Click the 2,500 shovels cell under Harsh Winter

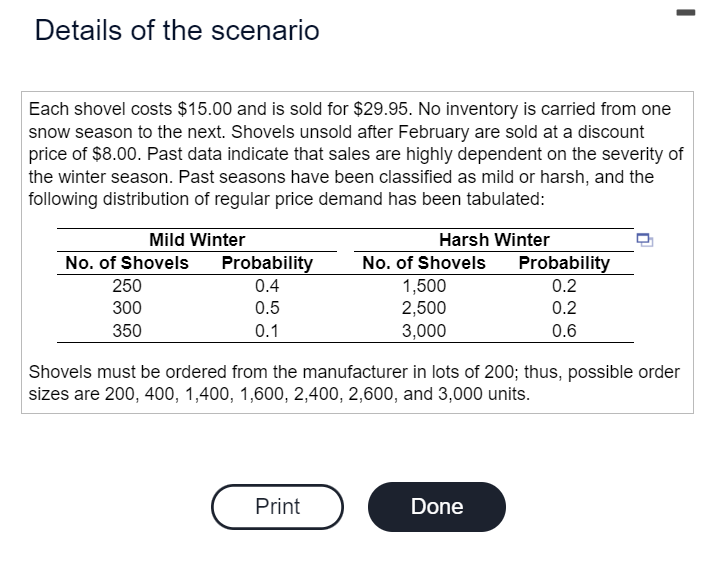click(x=424, y=308)
